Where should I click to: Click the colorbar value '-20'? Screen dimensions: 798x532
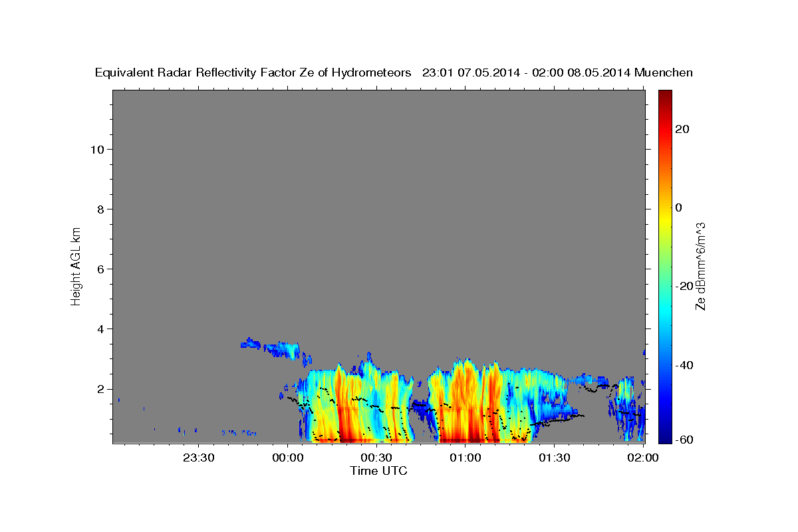pyautogui.click(x=684, y=286)
